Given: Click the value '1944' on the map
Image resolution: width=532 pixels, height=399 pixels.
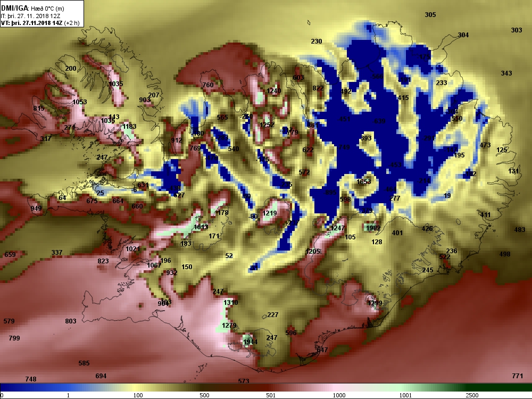Looking at the screenshot, I should click(x=251, y=342).
